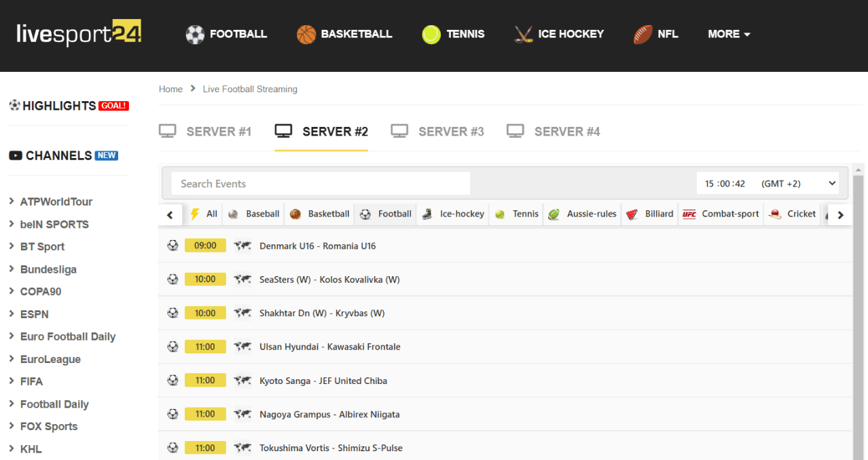This screenshot has height=460, width=868.
Task: Click the Server #3 monitor icon
Action: tap(399, 131)
